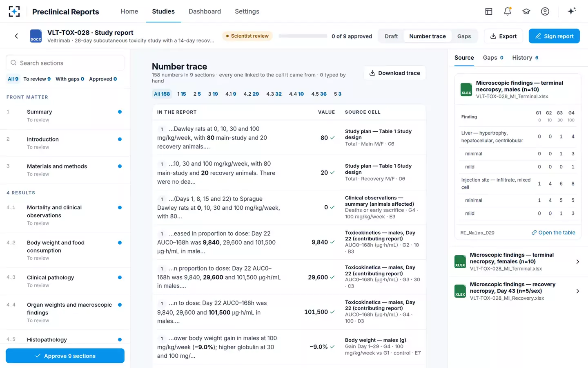This screenshot has width=588, height=368.
Task: Open the table link for MI_Males_D29
Action: point(553,233)
